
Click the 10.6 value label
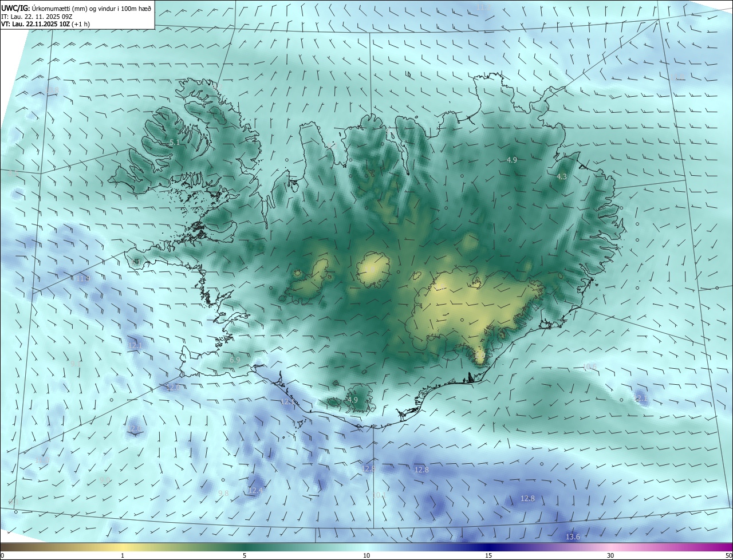589,366
